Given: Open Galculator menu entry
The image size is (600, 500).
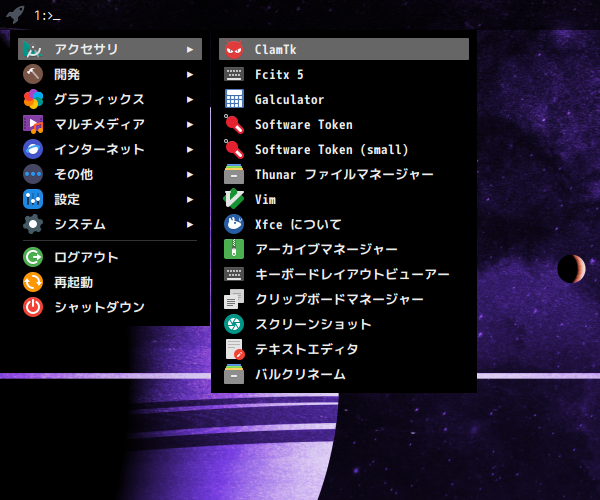Looking at the screenshot, I should coord(344,99).
